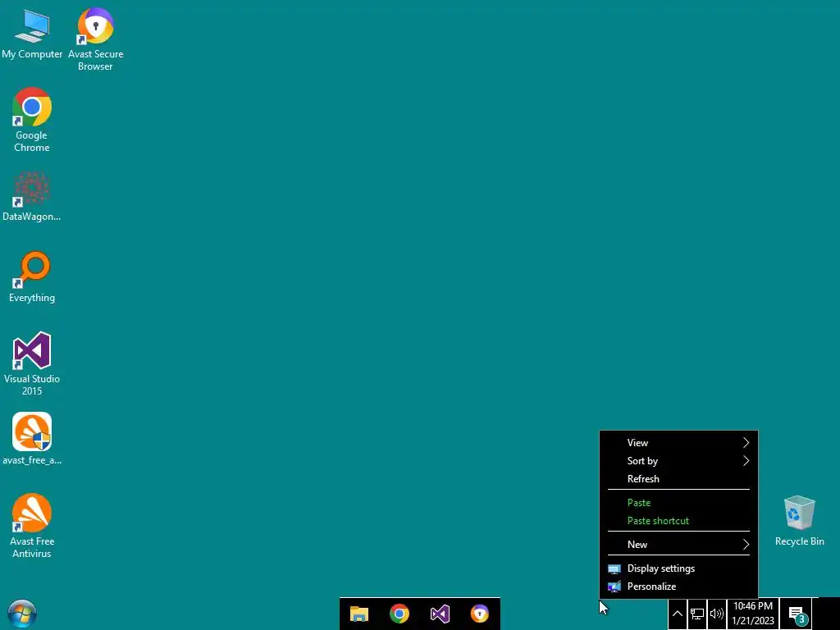
Task: Choose Refresh in the context menu
Action: [678, 479]
